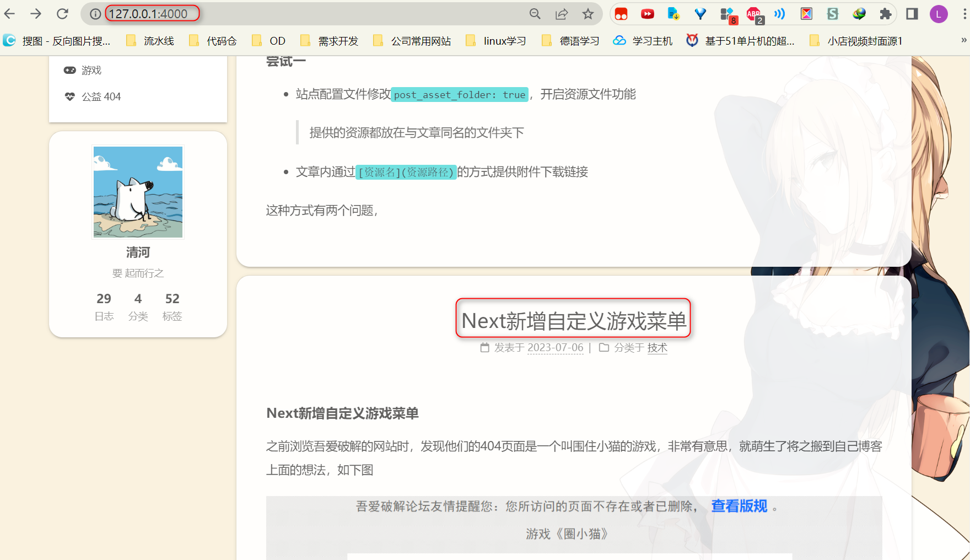
Task: Click the zoom magnifier icon in address bar
Action: click(535, 14)
